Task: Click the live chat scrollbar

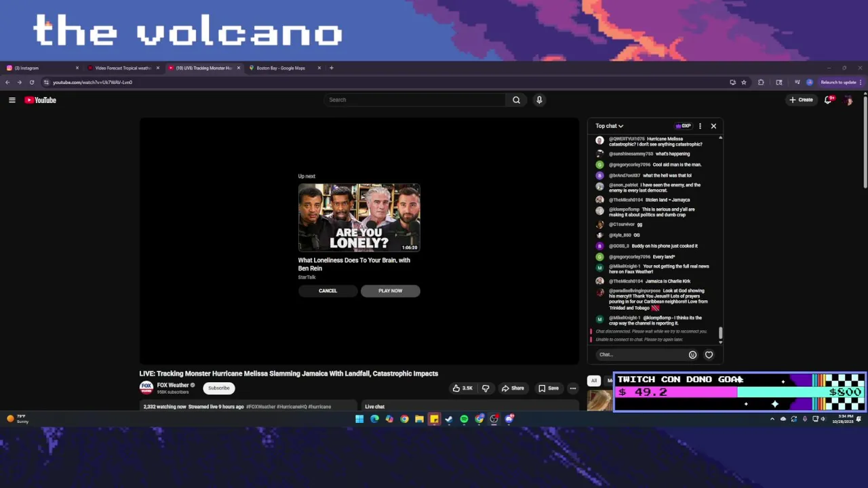Action: pos(720,333)
